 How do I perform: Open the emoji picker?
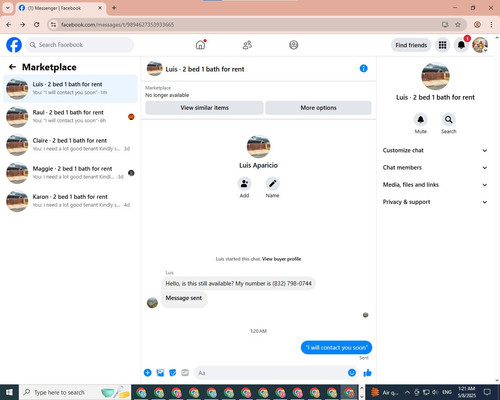click(352, 373)
